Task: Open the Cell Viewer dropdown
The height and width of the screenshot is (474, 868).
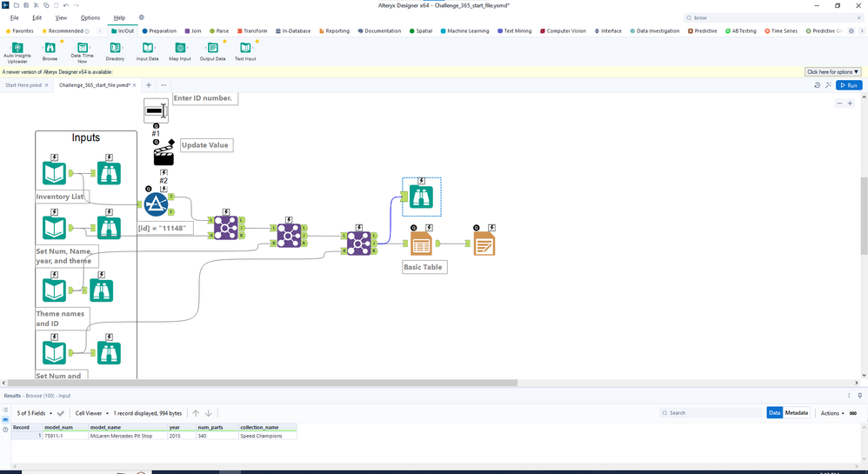Action: pyautogui.click(x=92, y=413)
